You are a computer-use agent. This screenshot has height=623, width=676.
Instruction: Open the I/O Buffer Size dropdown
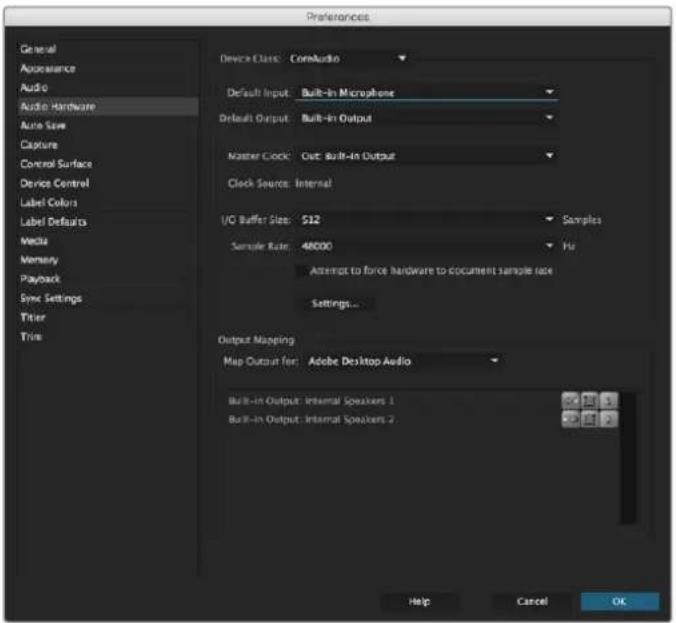click(427, 219)
